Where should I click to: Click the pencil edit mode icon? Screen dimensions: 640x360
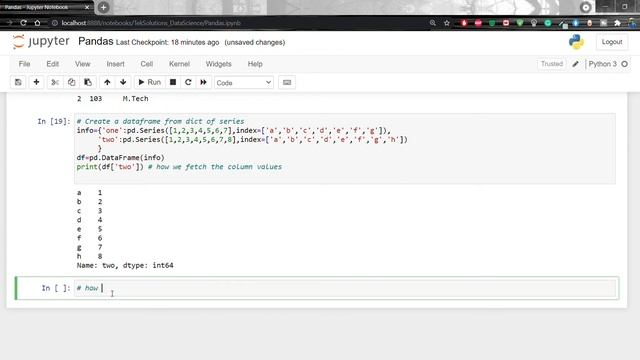576,64
